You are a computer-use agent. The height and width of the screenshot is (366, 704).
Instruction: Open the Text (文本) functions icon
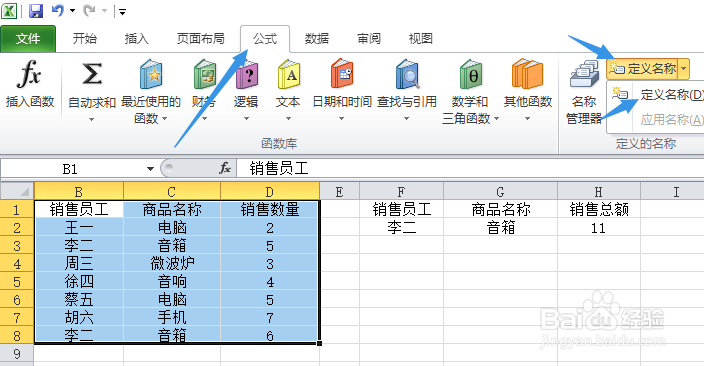point(288,74)
